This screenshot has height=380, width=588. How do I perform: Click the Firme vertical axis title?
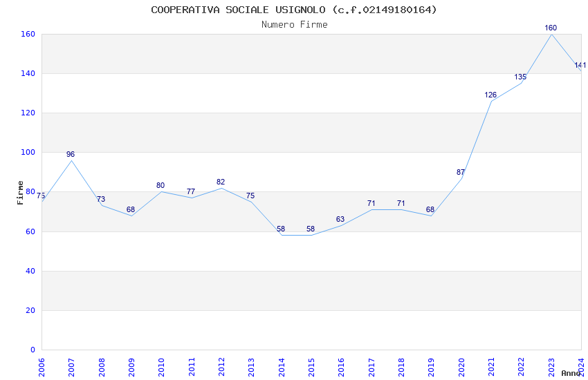coord(20,193)
